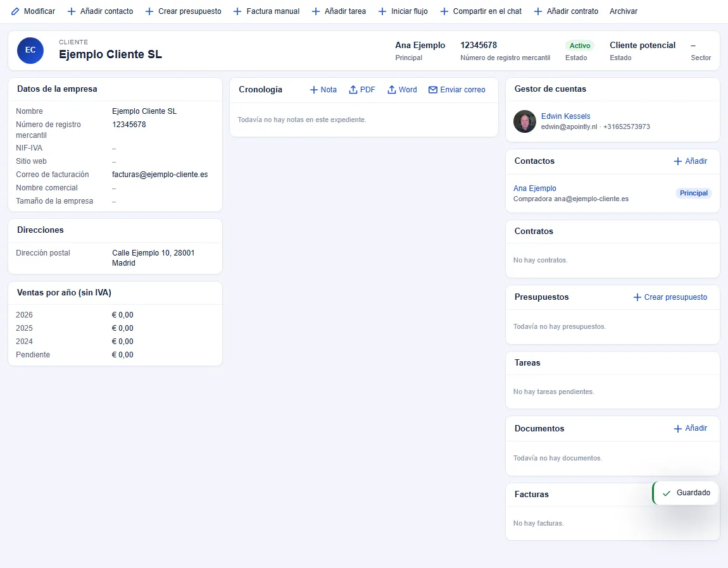Click the plus icon beside Iniciar flujo
The height and width of the screenshot is (568, 728).
pos(382,11)
